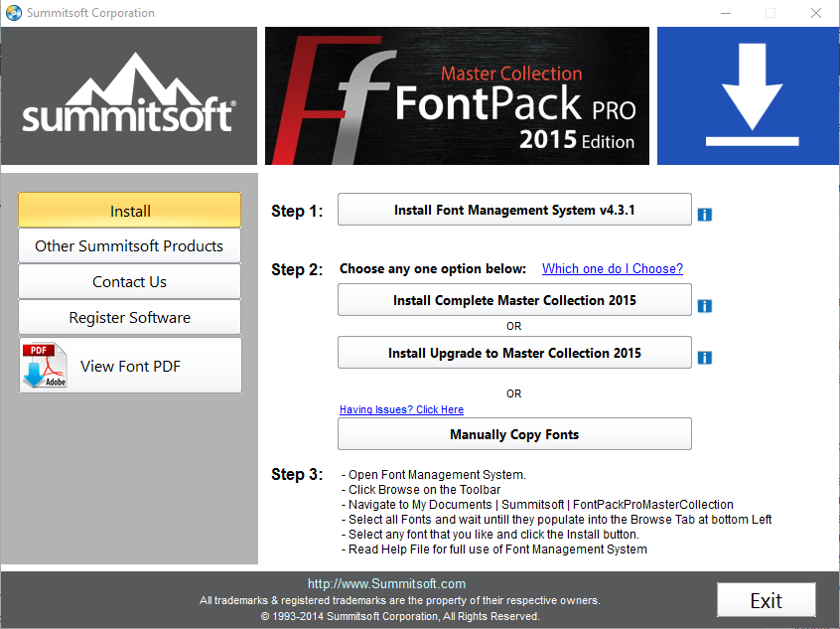Click Install Upgrade to Master Collection 2015
Image resolution: width=840 pixels, height=629 pixels.
click(x=514, y=353)
